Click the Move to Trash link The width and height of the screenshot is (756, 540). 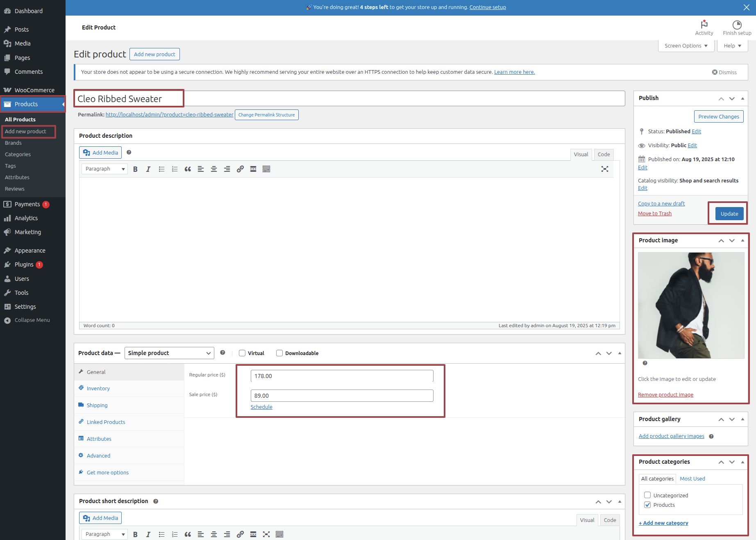654,214
